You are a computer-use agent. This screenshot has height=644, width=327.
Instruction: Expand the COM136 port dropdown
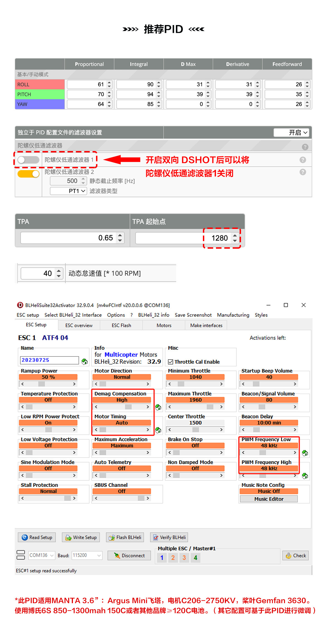click(42, 555)
